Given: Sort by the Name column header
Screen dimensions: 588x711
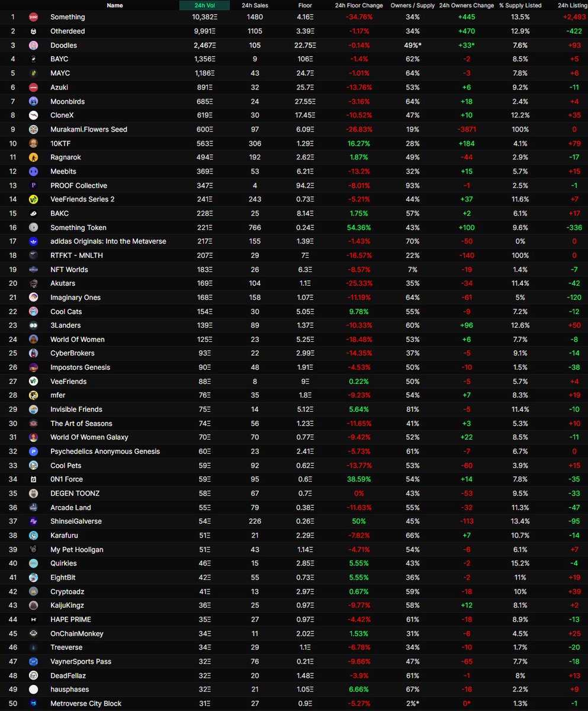Looking at the screenshot, I should click(115, 5).
